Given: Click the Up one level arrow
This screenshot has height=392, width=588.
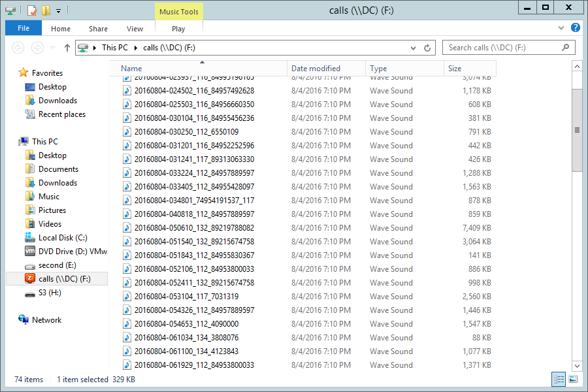Looking at the screenshot, I should (x=67, y=48).
